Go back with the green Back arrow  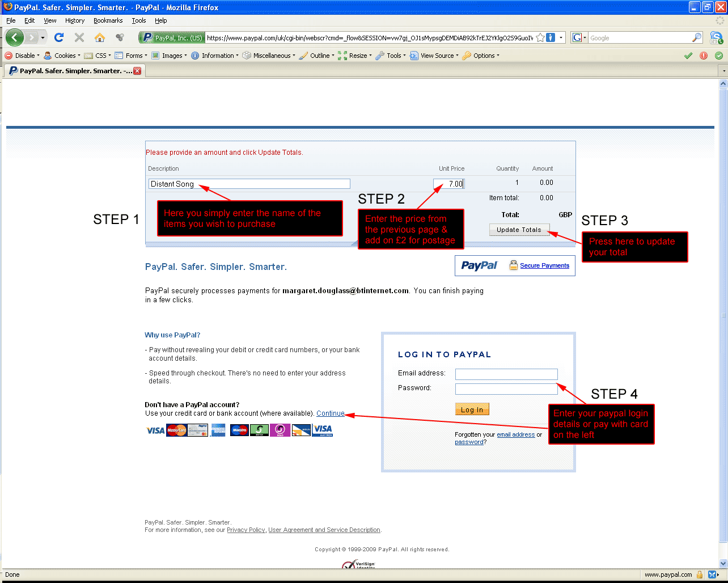tap(15, 38)
